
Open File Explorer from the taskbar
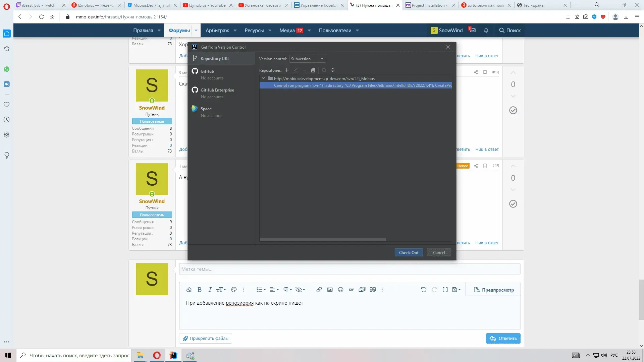pyautogui.click(x=140, y=355)
